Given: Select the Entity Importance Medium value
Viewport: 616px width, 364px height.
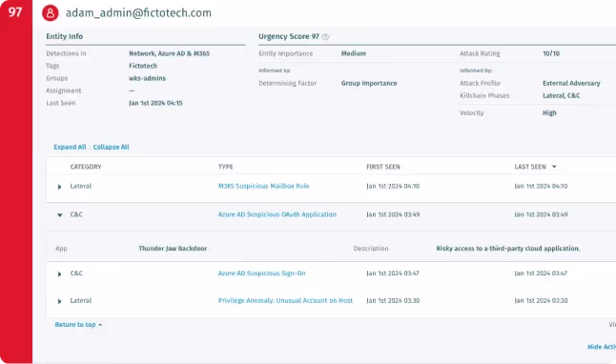Looking at the screenshot, I should 353,53.
